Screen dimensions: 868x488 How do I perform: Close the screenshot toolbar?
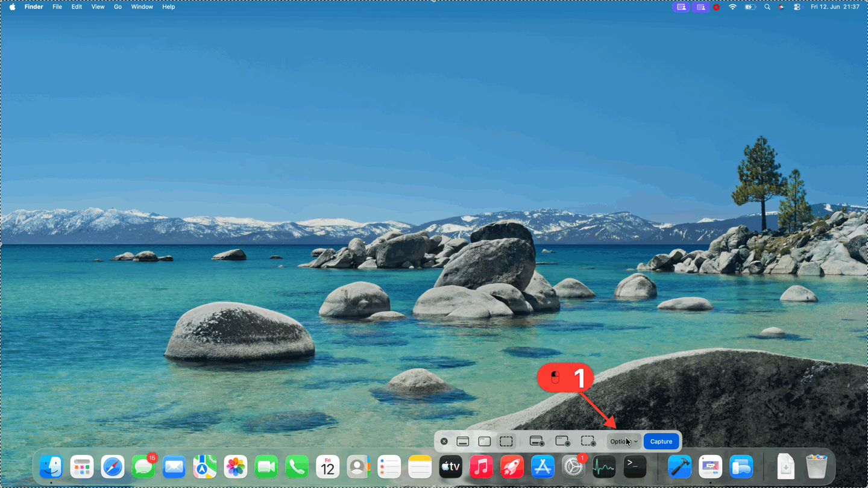tap(444, 442)
